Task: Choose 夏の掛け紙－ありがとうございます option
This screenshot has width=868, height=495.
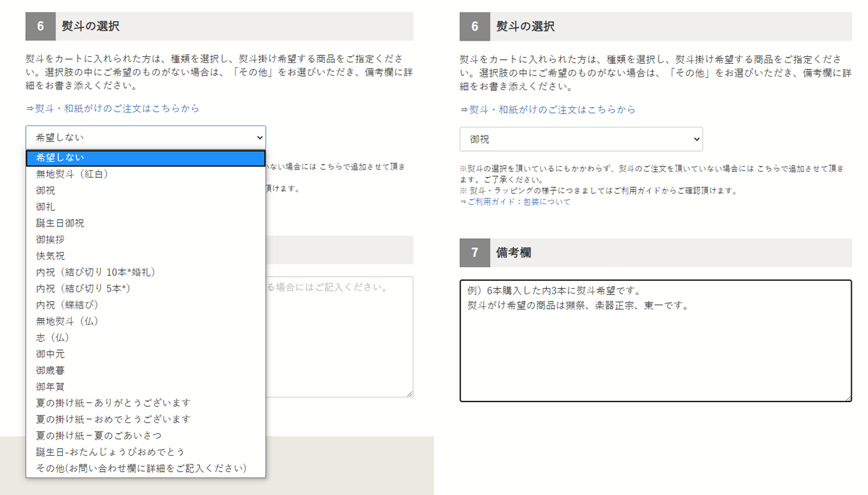Action: (x=113, y=403)
